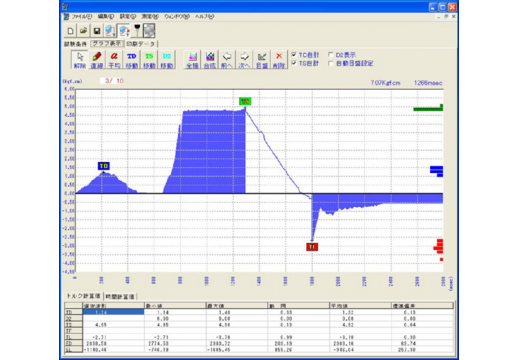The image size is (520, 360).
Task: Choose the red pencil line (直線) tool
Action: tap(97, 60)
